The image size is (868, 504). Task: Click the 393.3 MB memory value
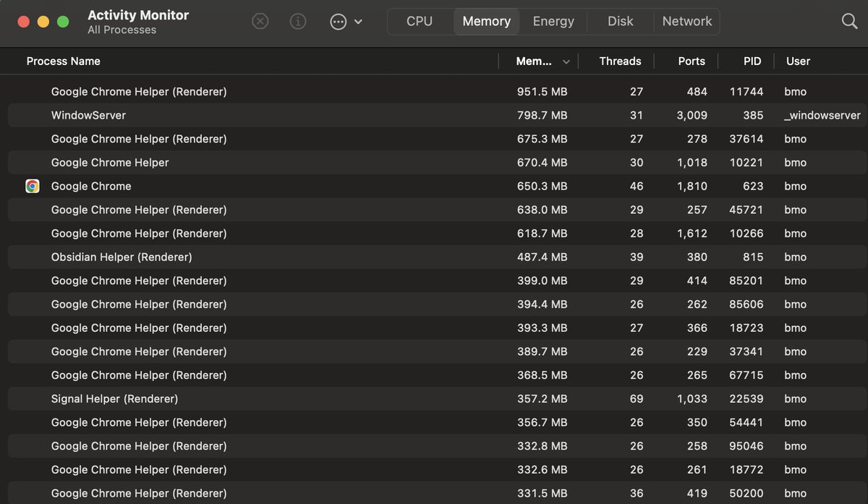[x=542, y=328]
